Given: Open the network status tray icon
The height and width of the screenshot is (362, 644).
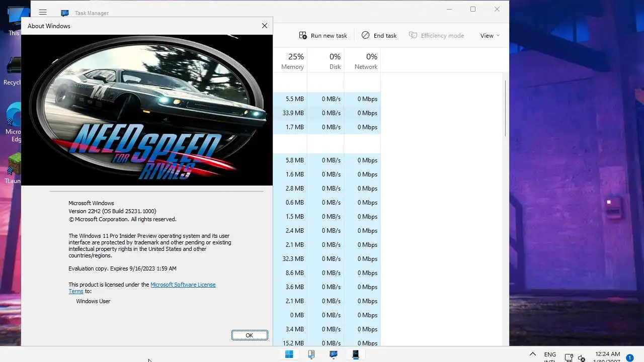Looking at the screenshot, I should pos(569,358).
